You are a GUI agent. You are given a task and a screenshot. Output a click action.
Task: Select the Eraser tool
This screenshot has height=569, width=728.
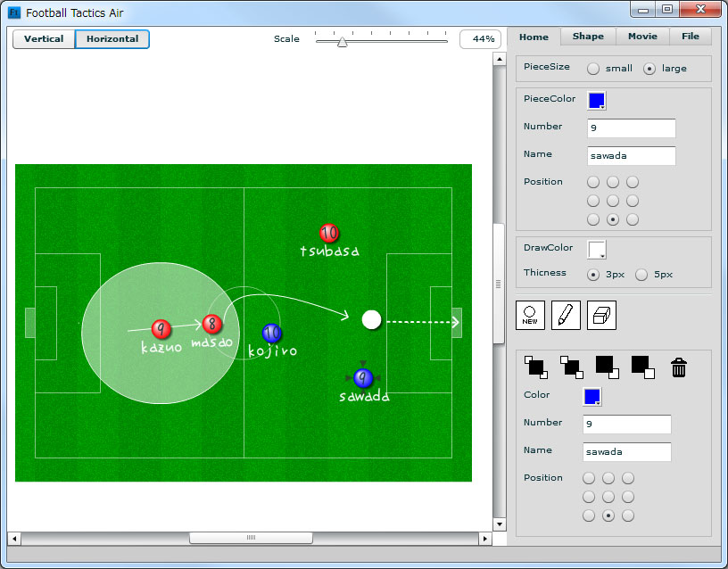[601, 315]
